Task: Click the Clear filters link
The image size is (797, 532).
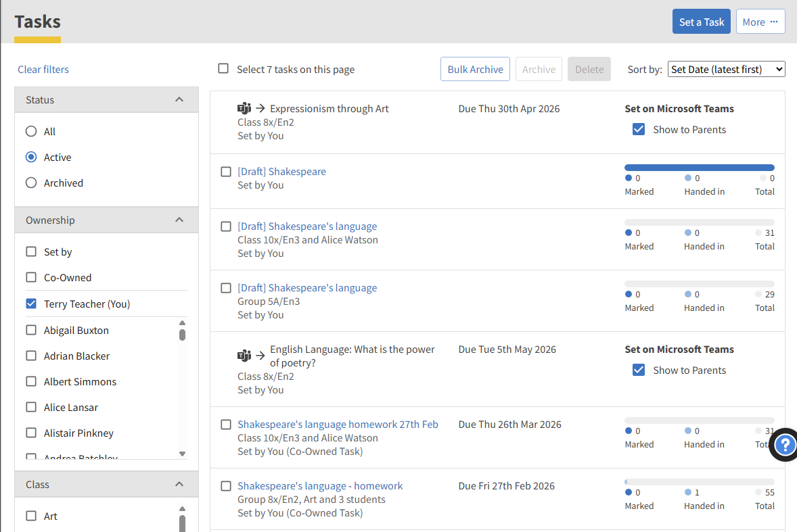Action: pyautogui.click(x=43, y=70)
